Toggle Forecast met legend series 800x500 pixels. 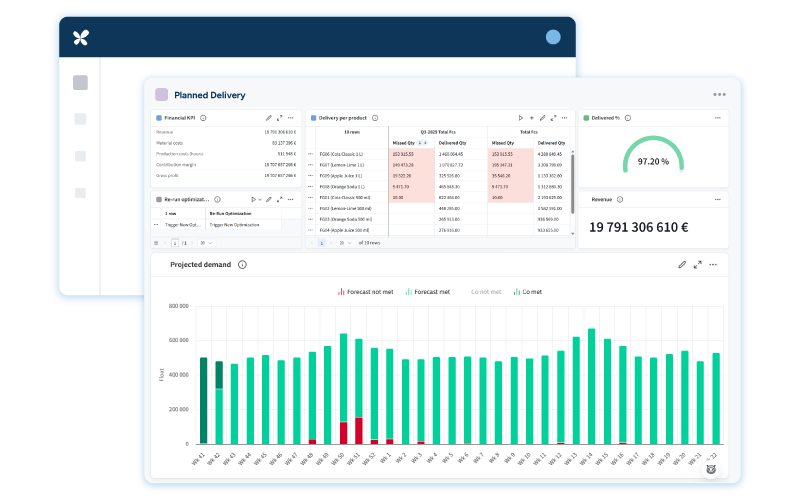[428, 292]
